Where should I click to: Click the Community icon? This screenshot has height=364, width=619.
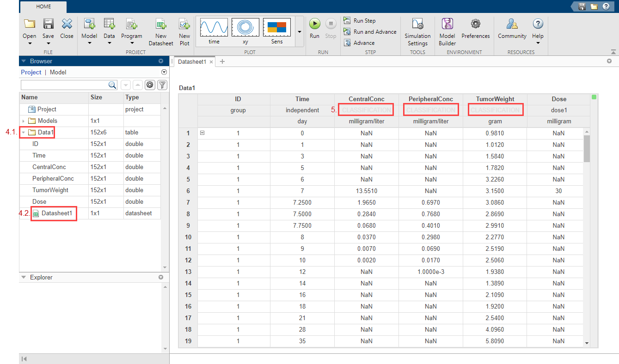[512, 24]
